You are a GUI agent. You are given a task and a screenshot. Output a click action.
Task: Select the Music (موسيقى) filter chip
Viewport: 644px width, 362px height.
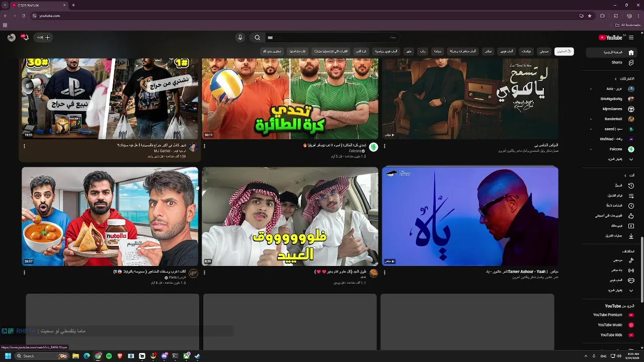tap(544, 51)
